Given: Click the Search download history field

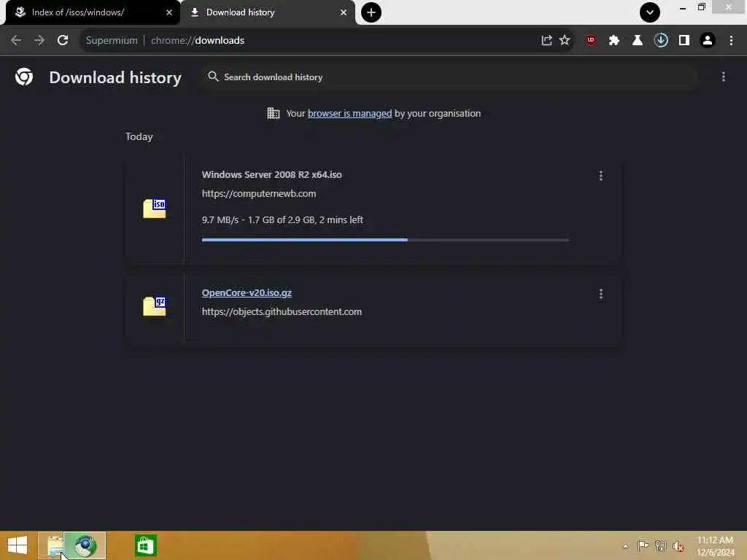Looking at the screenshot, I should [450, 77].
